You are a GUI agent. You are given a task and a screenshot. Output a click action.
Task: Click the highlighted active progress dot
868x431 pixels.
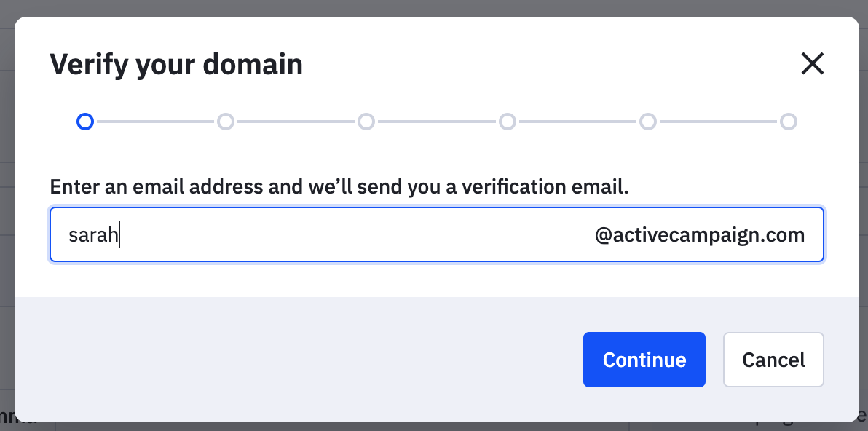(84, 122)
